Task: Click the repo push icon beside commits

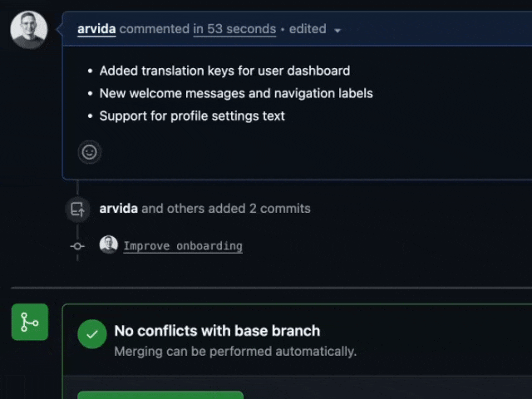Action: tap(77, 209)
